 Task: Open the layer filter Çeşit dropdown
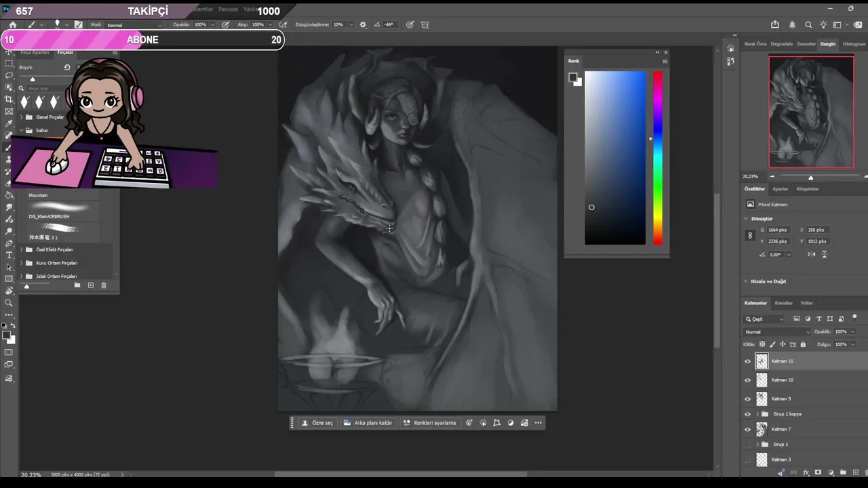coord(764,319)
